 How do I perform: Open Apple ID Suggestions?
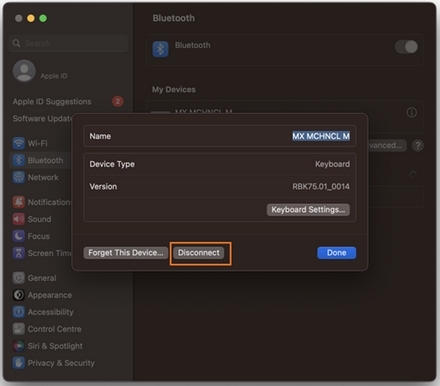click(52, 102)
